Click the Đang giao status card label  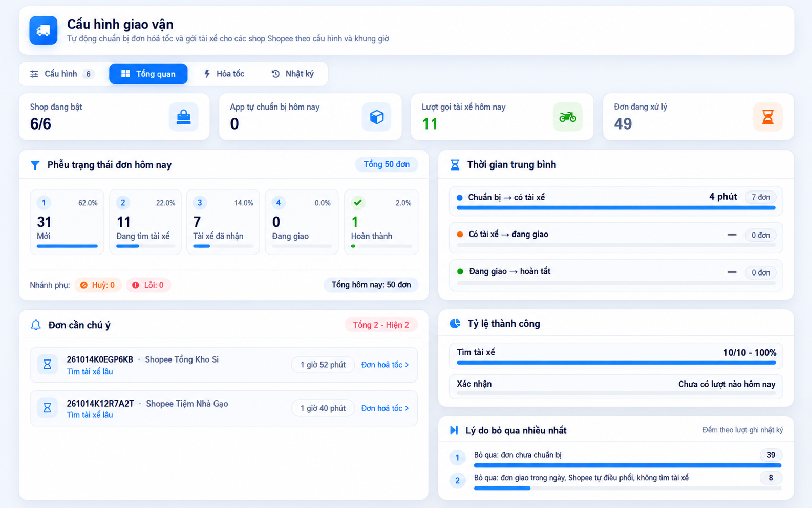[290, 236]
